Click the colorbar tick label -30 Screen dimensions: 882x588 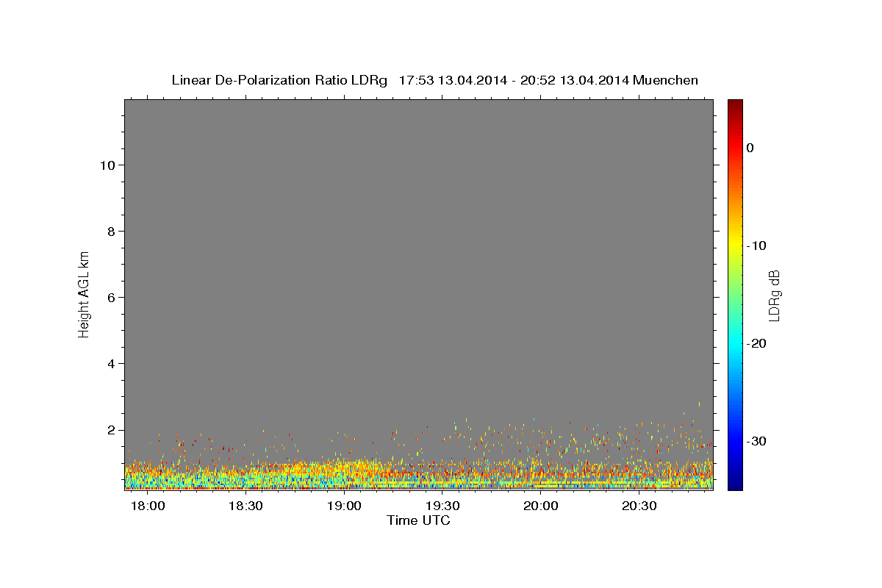(757, 441)
